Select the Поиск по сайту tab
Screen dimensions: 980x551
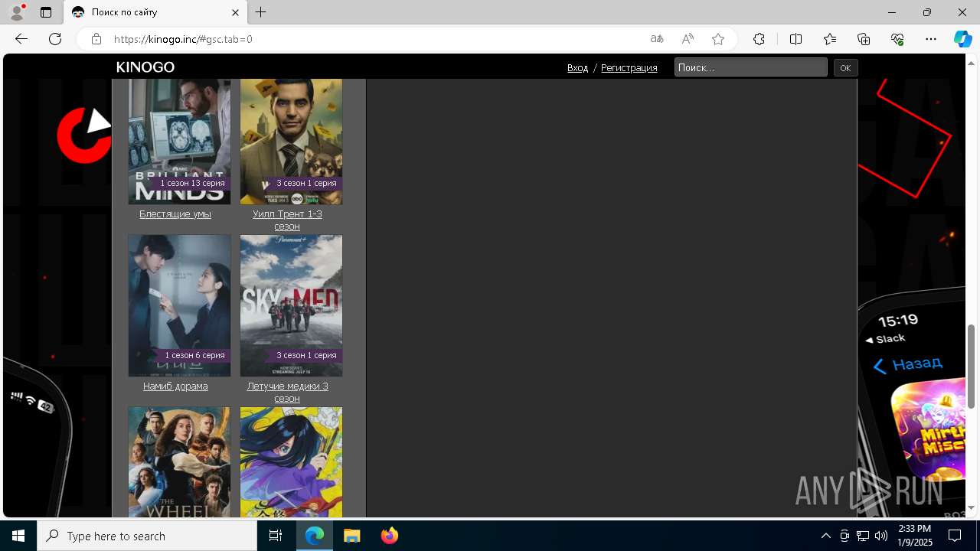point(155,12)
